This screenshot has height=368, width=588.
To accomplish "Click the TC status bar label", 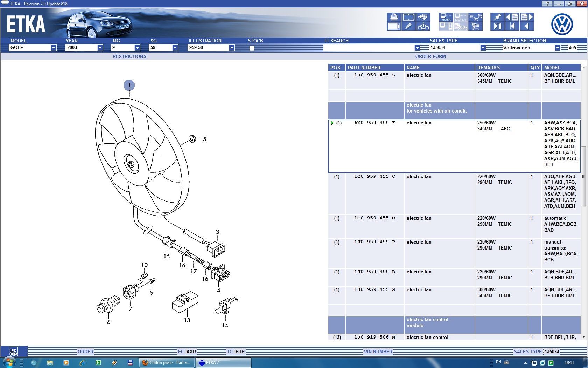I will click(x=230, y=352).
